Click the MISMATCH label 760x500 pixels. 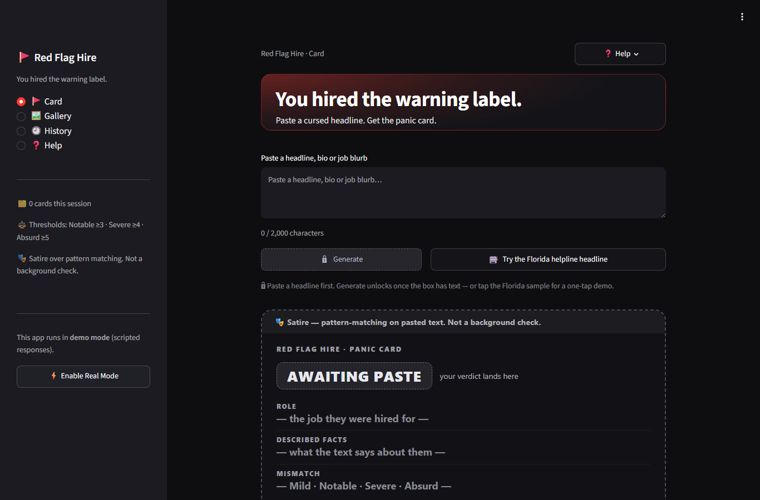298,474
